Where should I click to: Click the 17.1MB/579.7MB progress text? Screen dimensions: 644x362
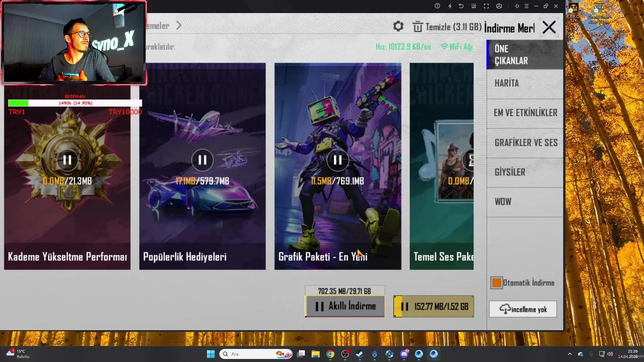[x=202, y=181]
